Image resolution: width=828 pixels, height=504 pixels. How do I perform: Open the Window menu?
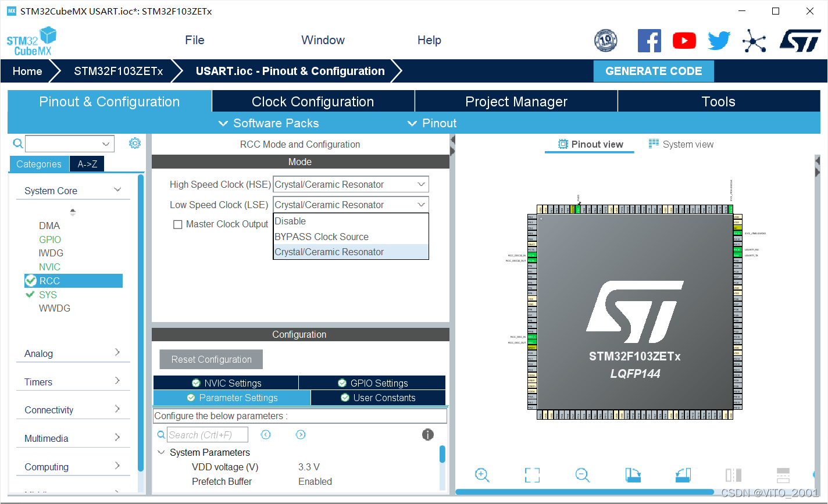323,40
